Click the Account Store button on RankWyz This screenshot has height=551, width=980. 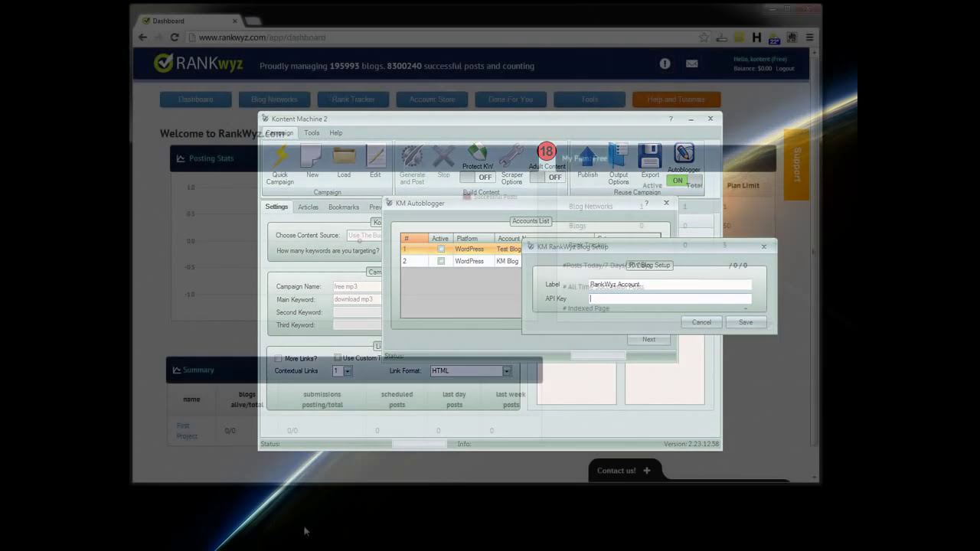click(x=432, y=99)
